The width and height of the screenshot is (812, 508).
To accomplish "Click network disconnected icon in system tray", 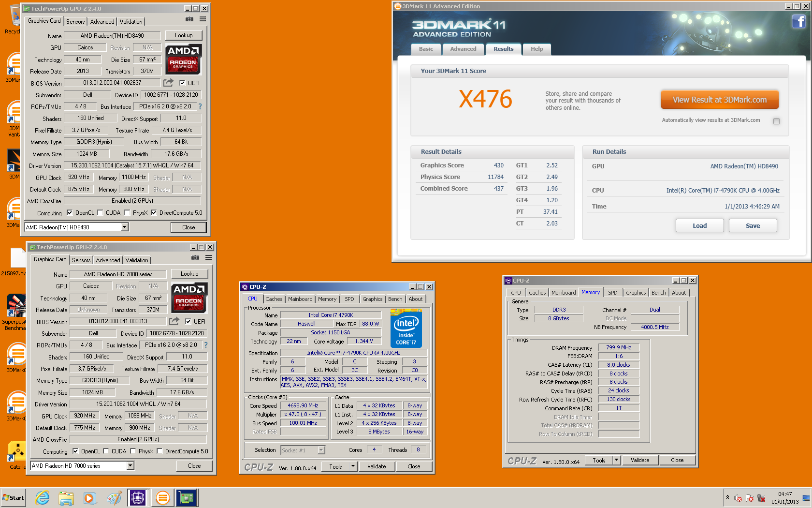I will click(x=761, y=498).
